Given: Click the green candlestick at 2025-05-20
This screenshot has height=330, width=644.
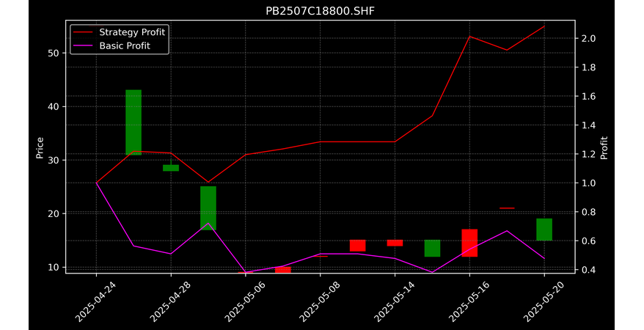Looking at the screenshot, I should point(544,230).
